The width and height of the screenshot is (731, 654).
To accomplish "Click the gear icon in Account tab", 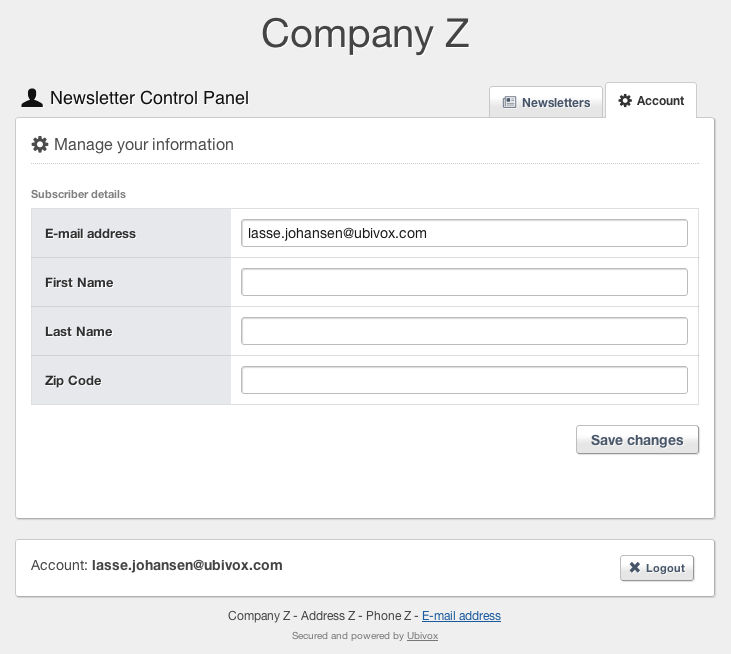I will tap(625, 100).
